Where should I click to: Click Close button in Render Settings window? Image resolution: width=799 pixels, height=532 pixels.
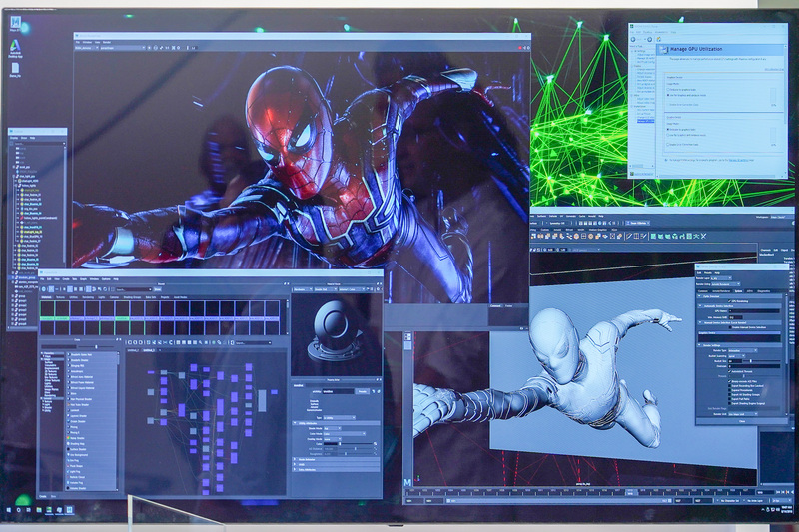point(742,421)
